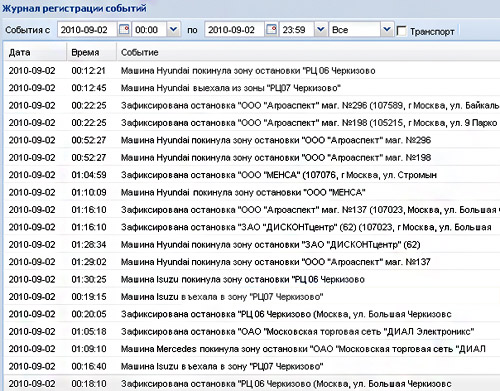500x391 pixels.
Task: Select stop recorded ДИСКОНТцентр (107023 row
Action: 252,227
